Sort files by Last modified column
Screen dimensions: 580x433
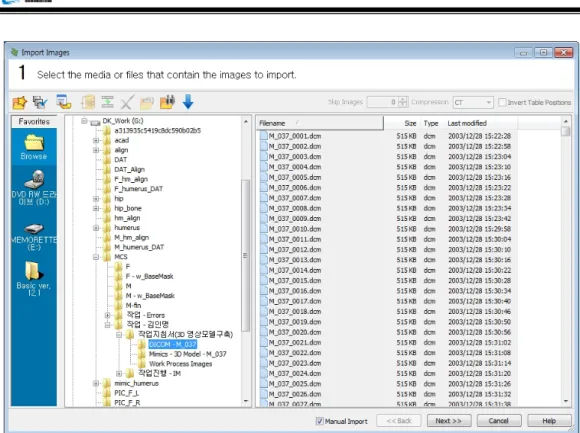(x=480, y=123)
